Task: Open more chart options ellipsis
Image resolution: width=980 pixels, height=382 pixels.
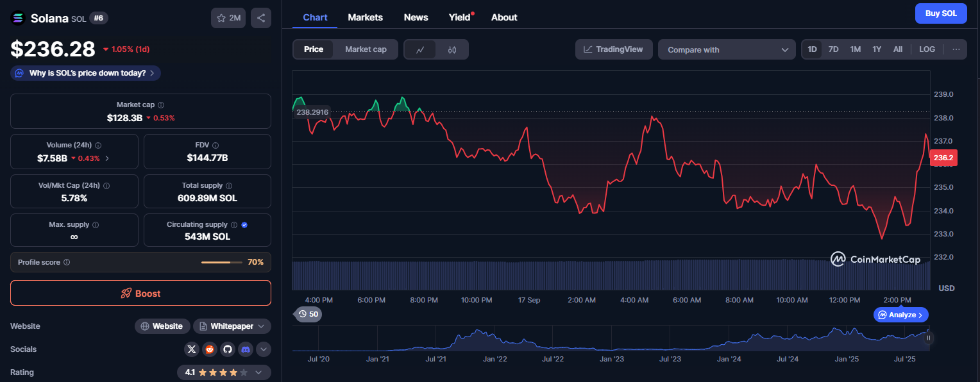Action: (956, 49)
